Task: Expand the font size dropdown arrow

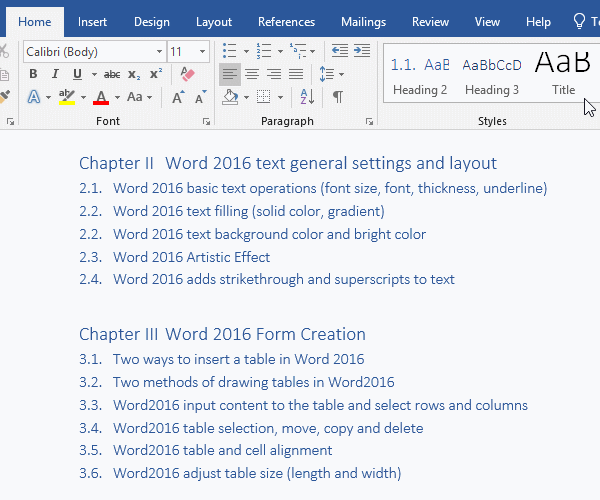Action: (202, 52)
